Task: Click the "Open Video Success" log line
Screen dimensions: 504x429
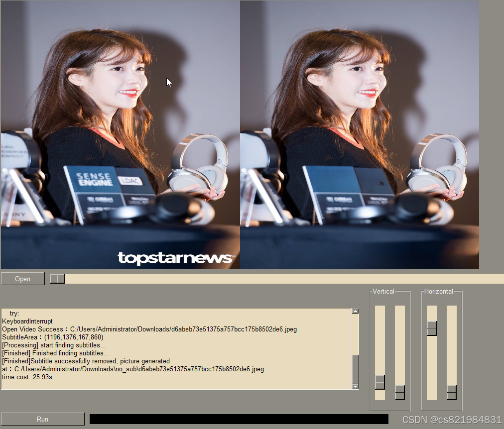Action: point(149,329)
